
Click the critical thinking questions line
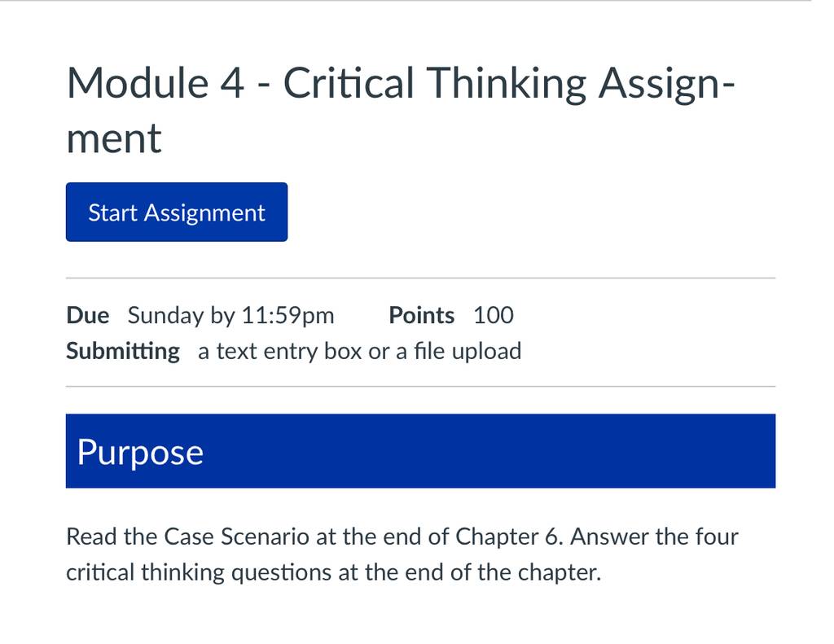click(x=333, y=572)
